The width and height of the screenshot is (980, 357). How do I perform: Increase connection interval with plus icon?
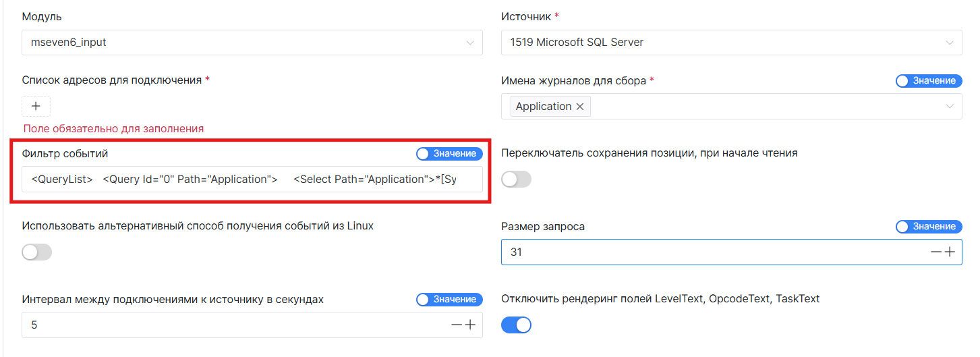[470, 325]
